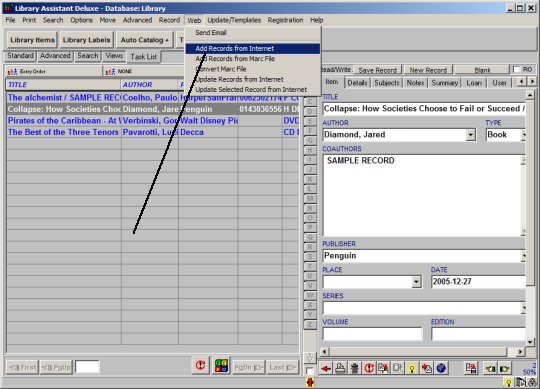Click the NONE secondary sort icon
This screenshot has width=540, height=389.
coord(110,72)
